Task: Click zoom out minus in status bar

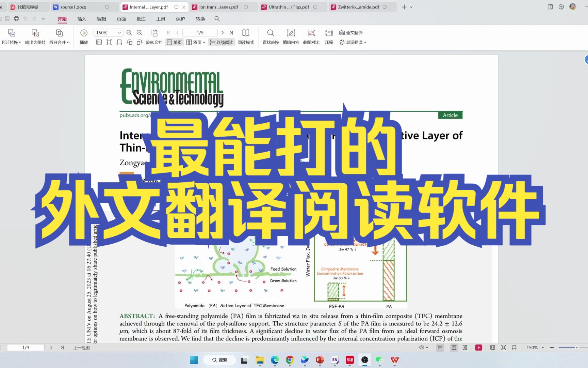Action: point(552,348)
